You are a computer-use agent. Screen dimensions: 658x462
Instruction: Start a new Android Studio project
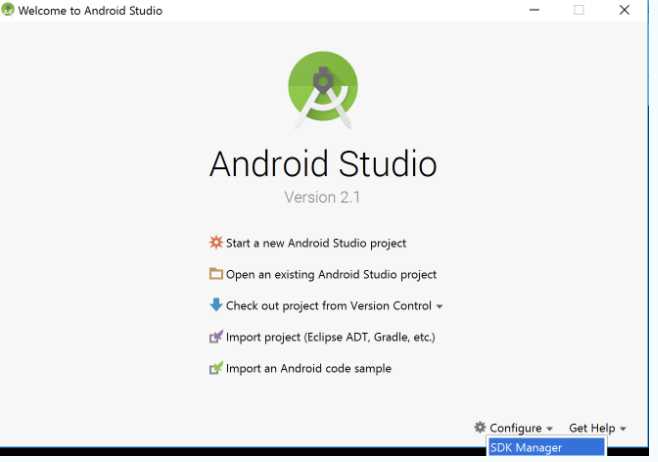coord(316,243)
